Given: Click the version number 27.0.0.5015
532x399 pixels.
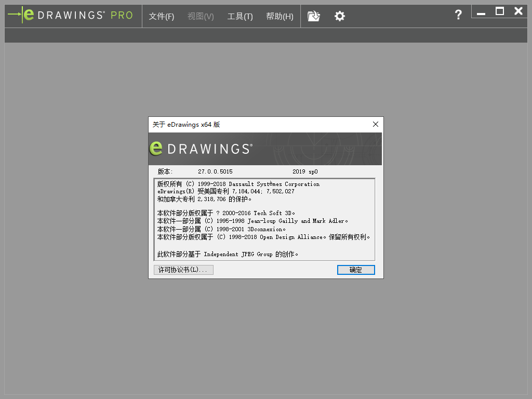Looking at the screenshot, I should (x=215, y=171).
